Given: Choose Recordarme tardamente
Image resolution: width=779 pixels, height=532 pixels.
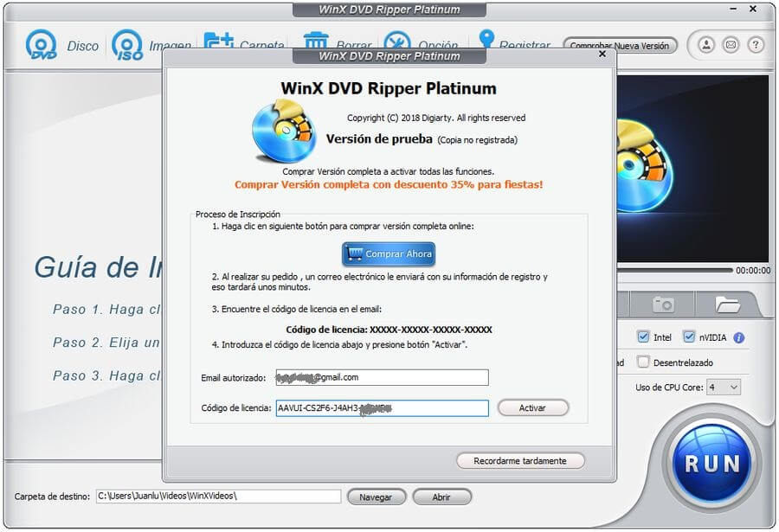Looking at the screenshot, I should click(520, 461).
